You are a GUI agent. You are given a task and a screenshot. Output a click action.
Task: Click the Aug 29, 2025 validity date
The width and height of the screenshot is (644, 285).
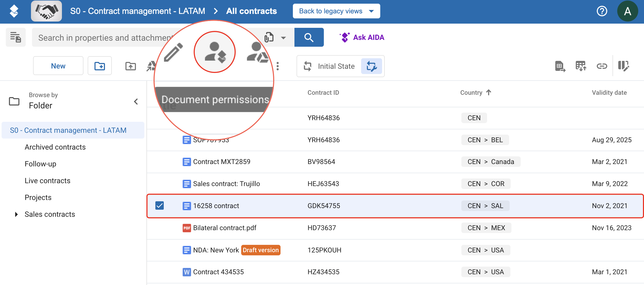612,140
